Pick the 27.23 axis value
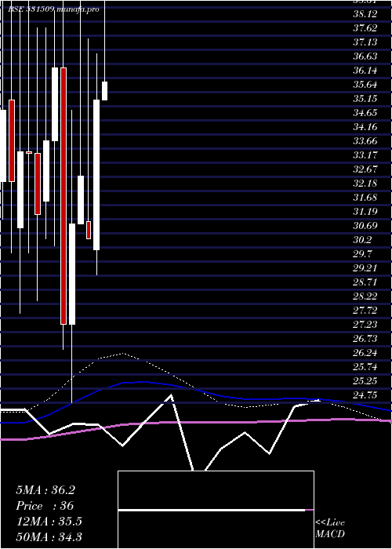Viewport: 392px width, 549px height. 365,324
